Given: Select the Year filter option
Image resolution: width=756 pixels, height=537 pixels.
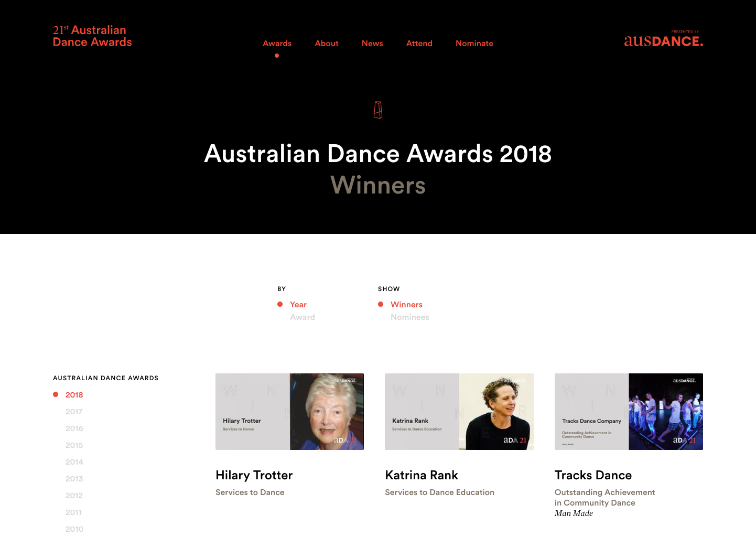Looking at the screenshot, I should (x=298, y=305).
